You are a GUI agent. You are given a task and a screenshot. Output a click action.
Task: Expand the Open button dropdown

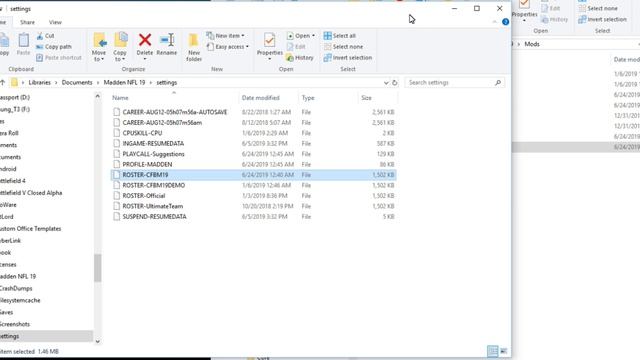coord(313,36)
